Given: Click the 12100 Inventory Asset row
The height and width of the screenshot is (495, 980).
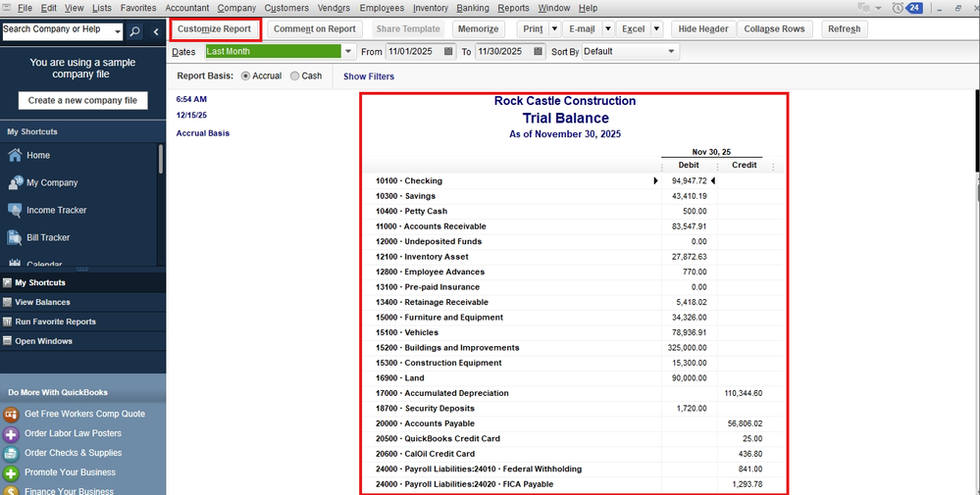Looking at the screenshot, I should (x=573, y=257).
